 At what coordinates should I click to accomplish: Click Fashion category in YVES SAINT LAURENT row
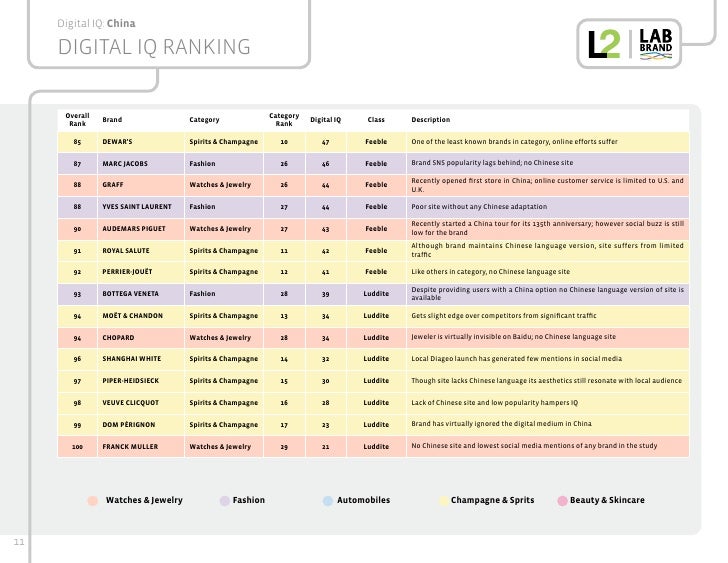coord(202,207)
